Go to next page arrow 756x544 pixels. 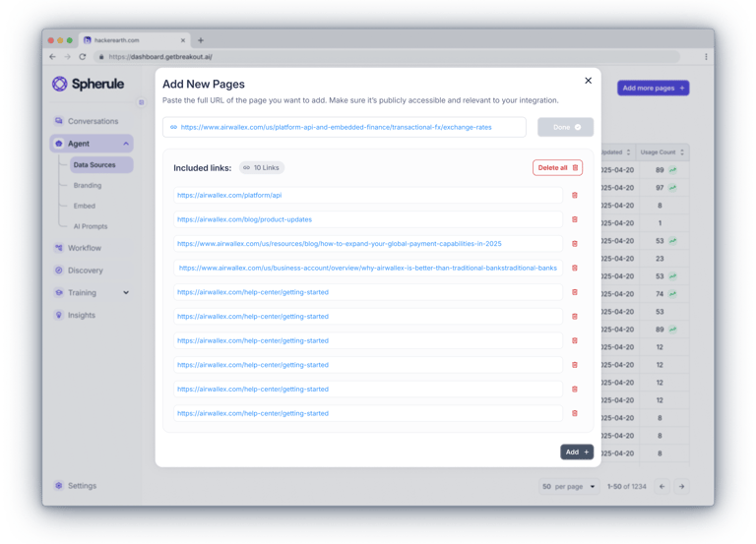click(x=682, y=487)
